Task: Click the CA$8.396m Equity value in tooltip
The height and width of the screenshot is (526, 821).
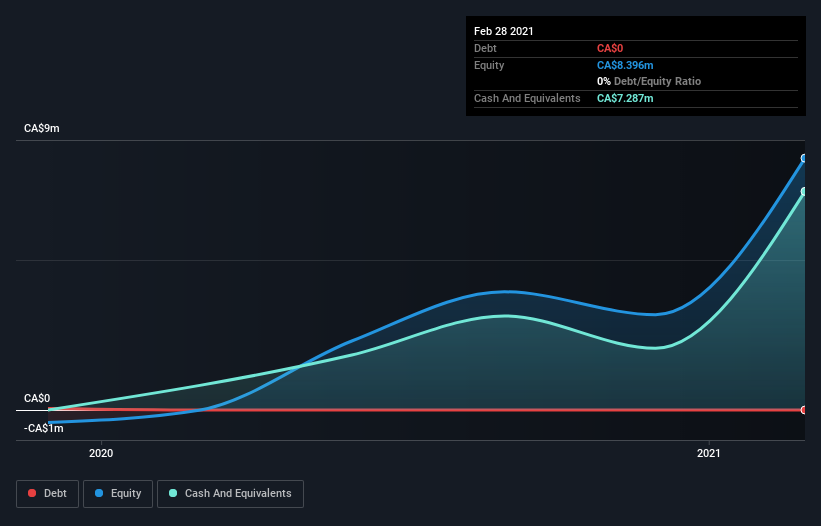Action: (x=625, y=65)
